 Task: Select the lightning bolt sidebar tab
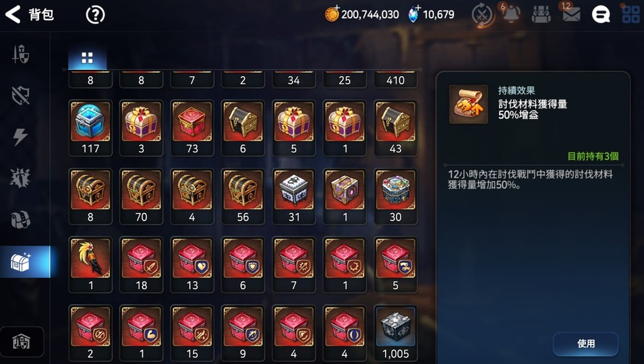coord(20,137)
